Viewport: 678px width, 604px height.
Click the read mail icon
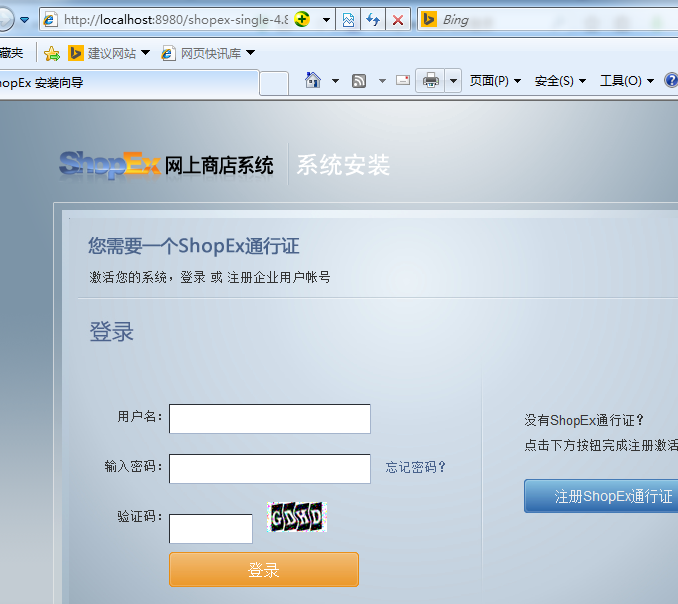[x=403, y=80]
